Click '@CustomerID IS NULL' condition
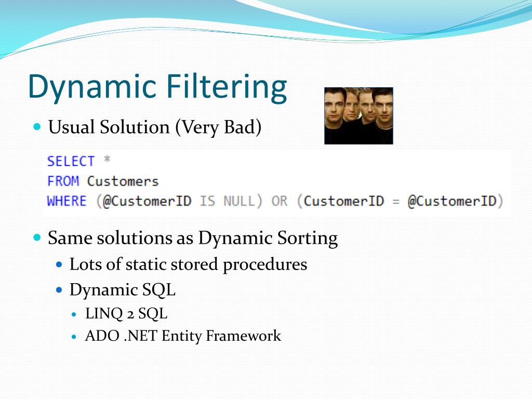 [179, 201]
